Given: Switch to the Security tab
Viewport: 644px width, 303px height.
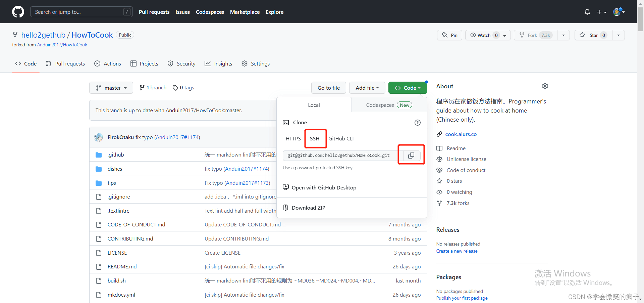Looking at the screenshot, I should tap(181, 63).
